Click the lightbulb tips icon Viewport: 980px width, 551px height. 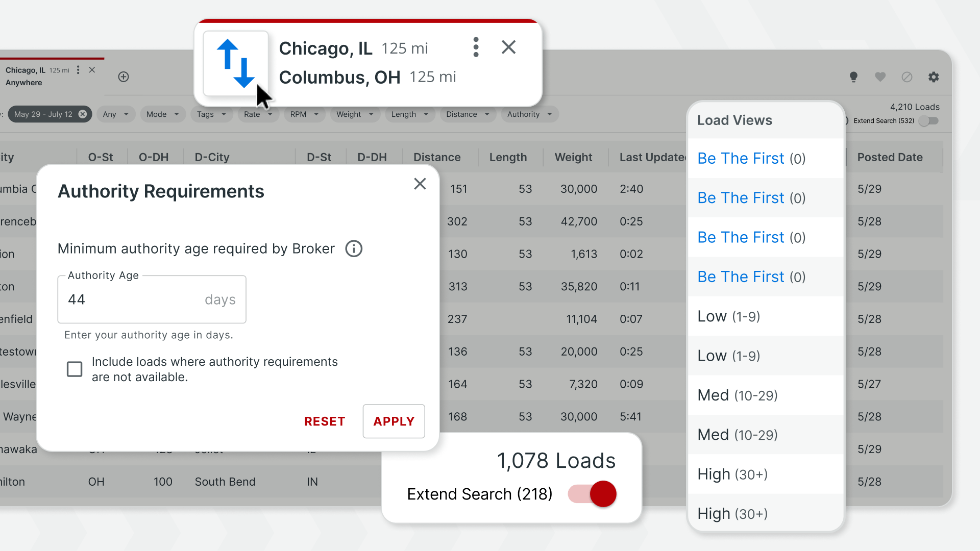(x=853, y=77)
